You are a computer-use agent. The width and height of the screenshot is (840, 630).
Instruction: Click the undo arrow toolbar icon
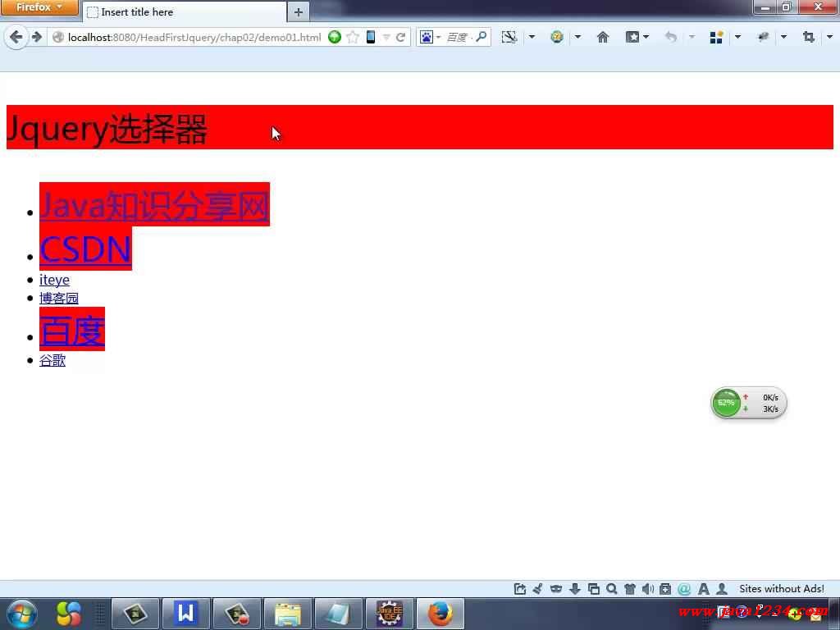670,37
